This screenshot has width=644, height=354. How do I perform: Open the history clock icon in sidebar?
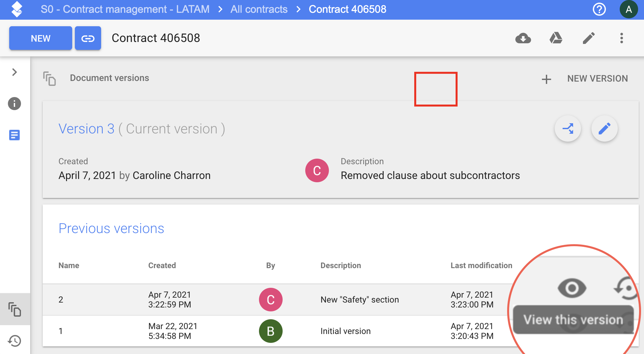point(14,341)
